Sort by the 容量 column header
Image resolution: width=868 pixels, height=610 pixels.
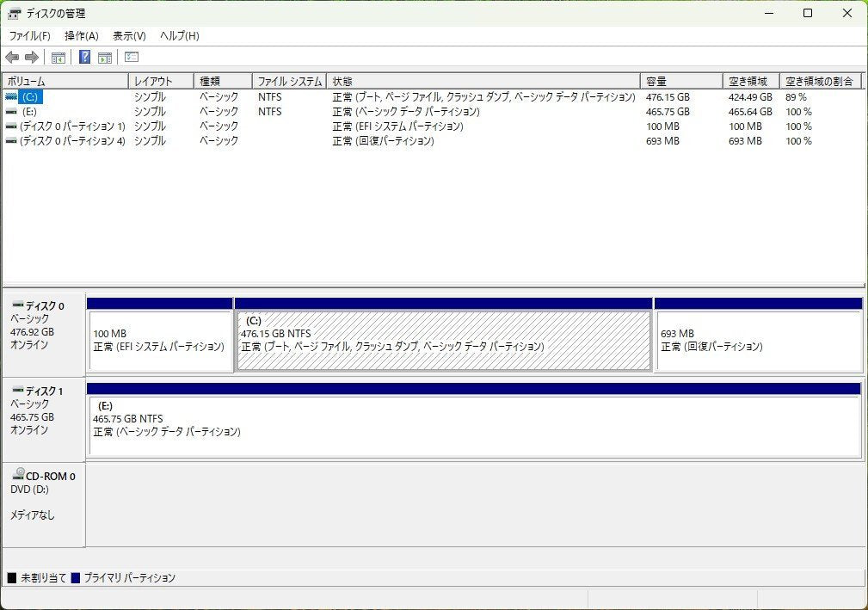681,82
